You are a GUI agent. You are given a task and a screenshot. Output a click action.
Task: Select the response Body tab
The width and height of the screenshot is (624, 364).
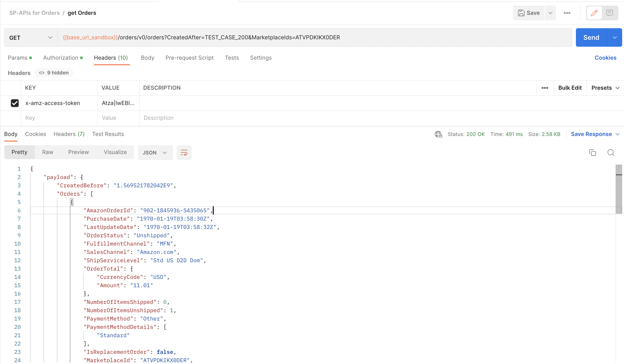click(11, 134)
